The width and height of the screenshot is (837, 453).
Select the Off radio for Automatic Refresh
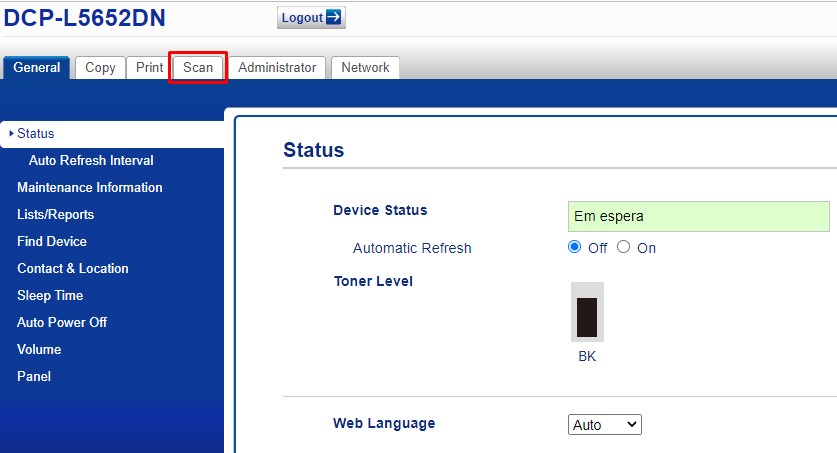pos(574,247)
